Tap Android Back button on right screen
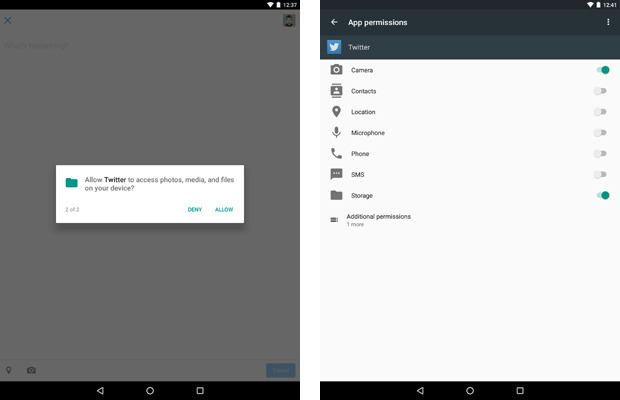 420,391
